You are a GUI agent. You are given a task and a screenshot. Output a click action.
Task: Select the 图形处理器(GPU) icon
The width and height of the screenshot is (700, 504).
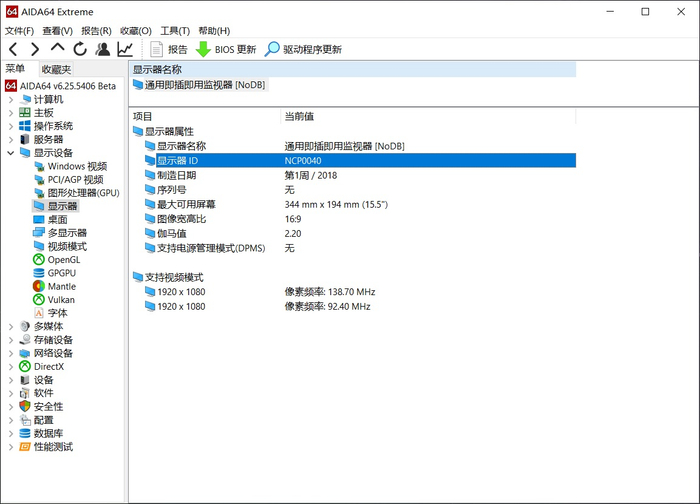coord(39,193)
